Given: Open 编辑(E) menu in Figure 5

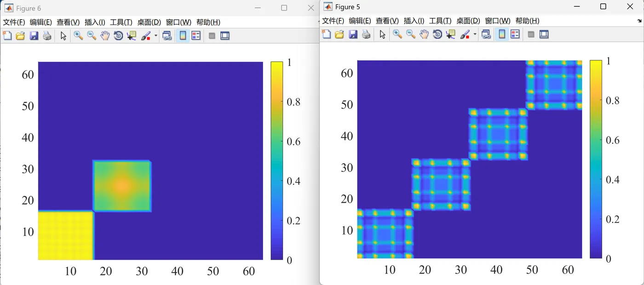Looking at the screenshot, I should (x=360, y=21).
